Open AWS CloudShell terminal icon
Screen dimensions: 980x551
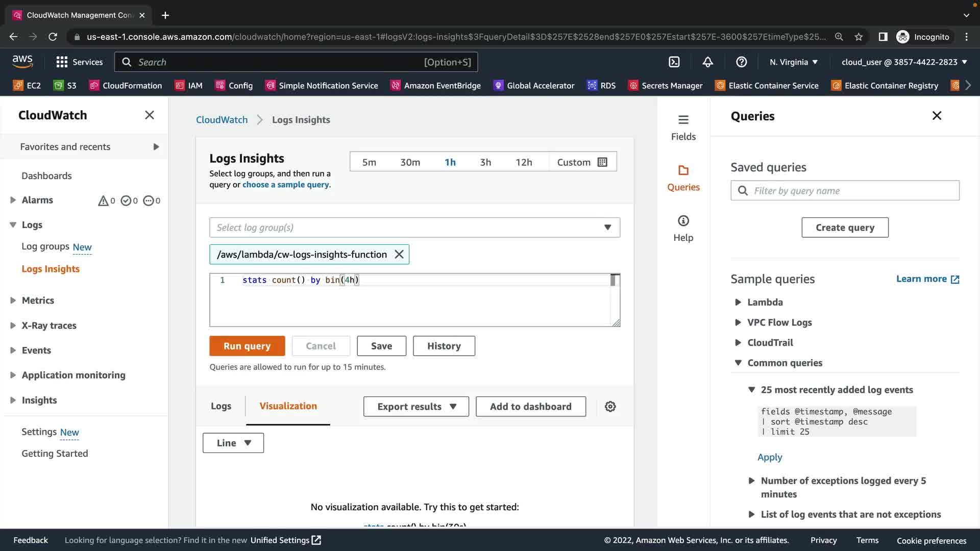pyautogui.click(x=674, y=62)
